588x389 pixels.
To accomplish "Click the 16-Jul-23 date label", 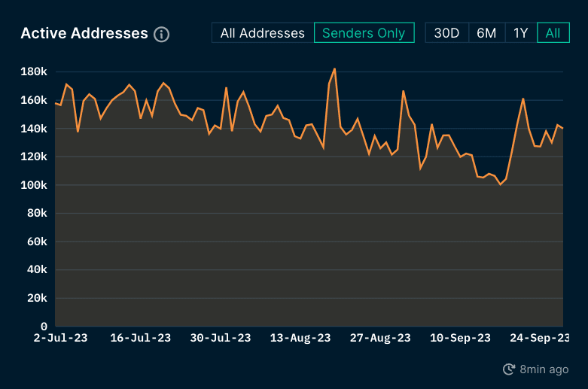I will point(140,338).
